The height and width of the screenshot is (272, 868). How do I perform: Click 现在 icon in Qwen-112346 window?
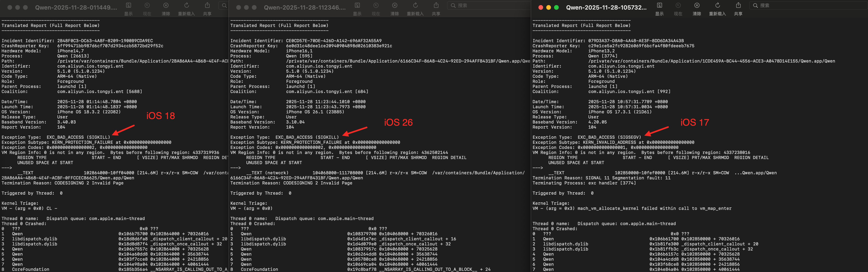tap(376, 5)
